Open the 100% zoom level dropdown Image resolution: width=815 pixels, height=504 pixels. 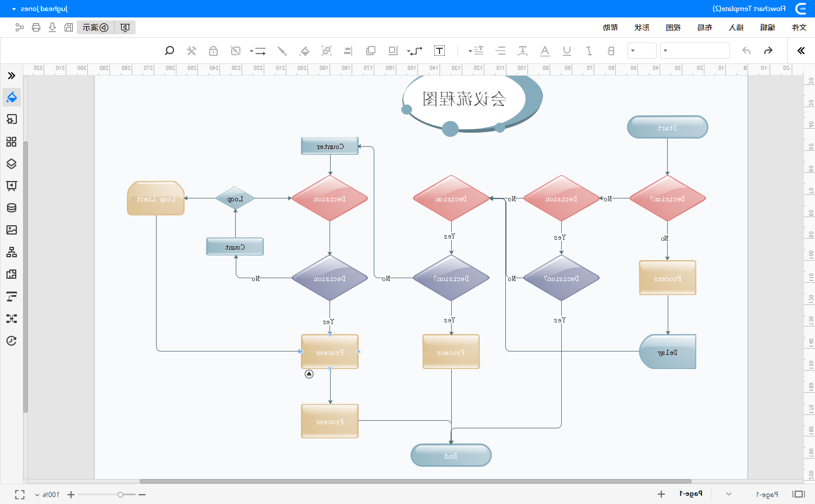point(48,494)
